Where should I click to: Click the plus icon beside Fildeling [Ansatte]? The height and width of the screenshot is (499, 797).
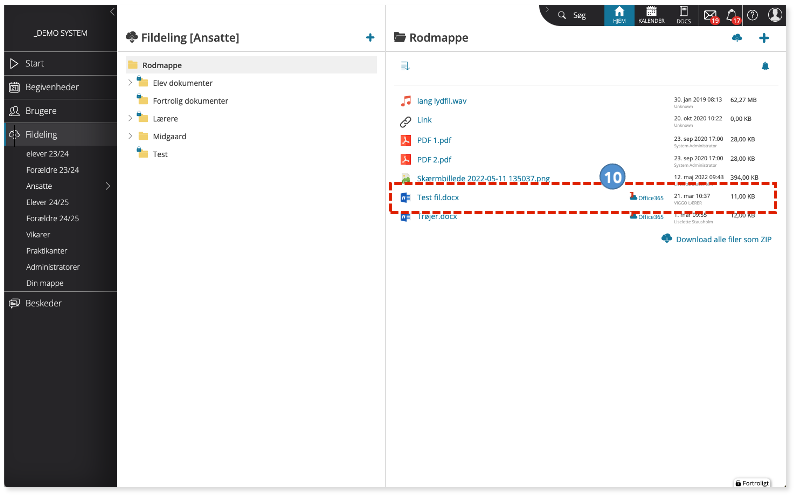pos(370,38)
